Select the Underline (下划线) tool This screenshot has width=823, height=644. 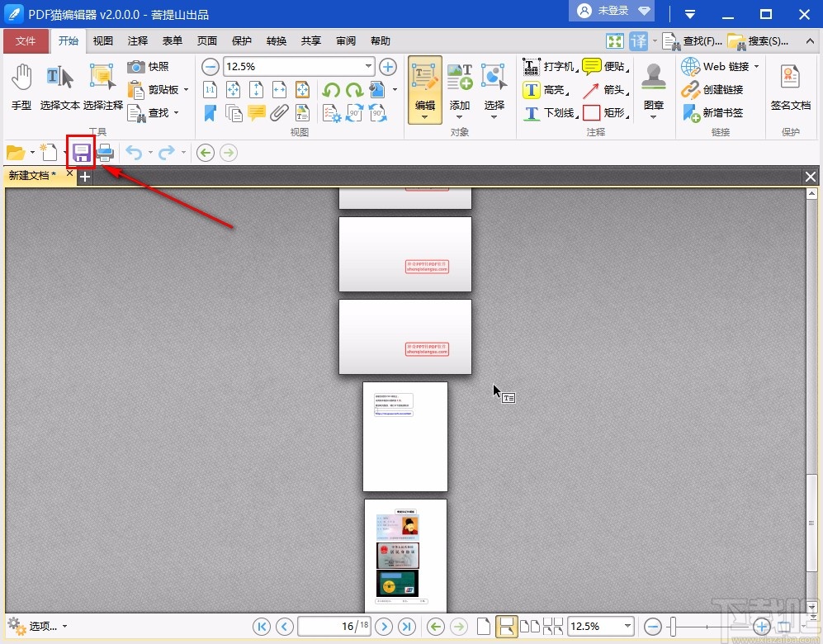[550, 113]
